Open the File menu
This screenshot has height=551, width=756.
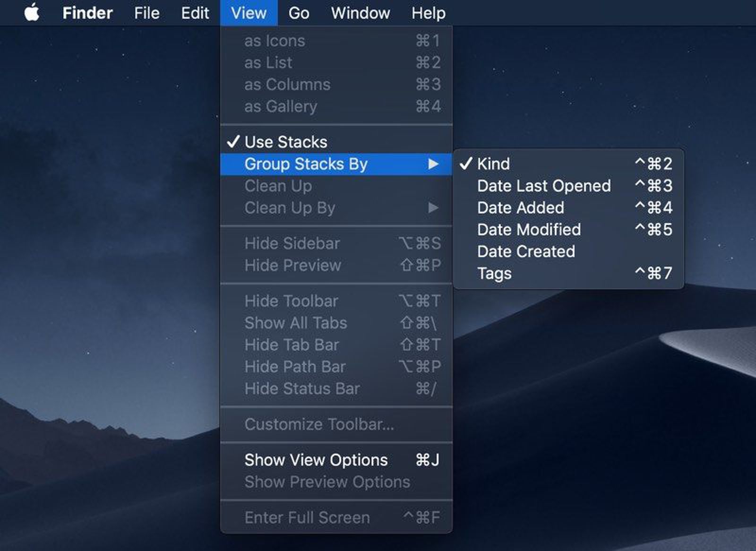146,13
